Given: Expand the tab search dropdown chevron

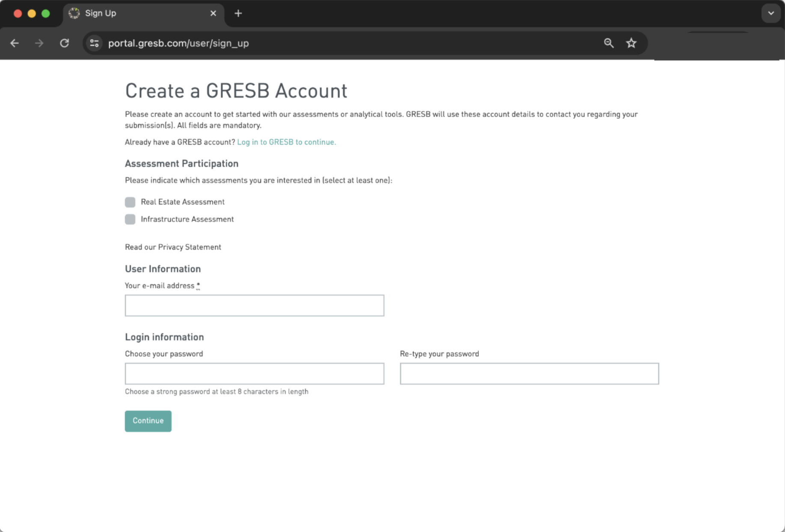Looking at the screenshot, I should tap(770, 14).
